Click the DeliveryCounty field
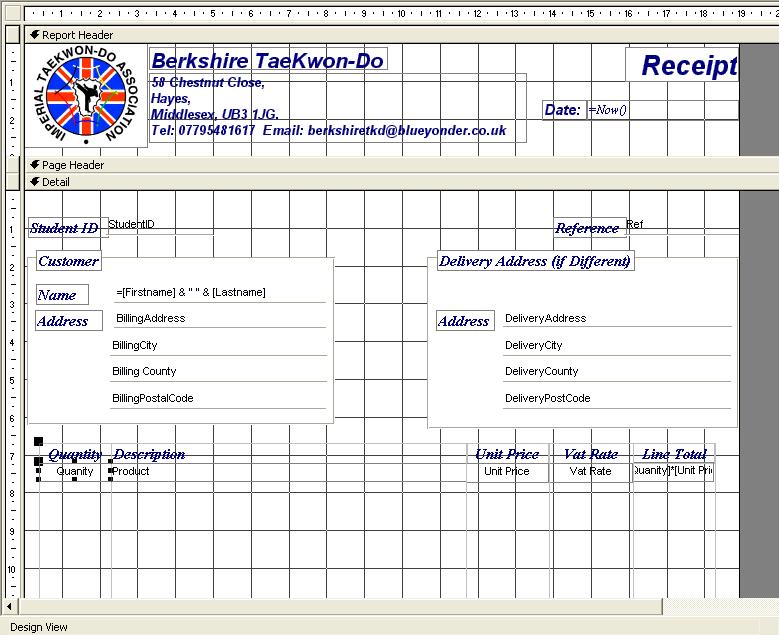 pyautogui.click(x=617, y=373)
